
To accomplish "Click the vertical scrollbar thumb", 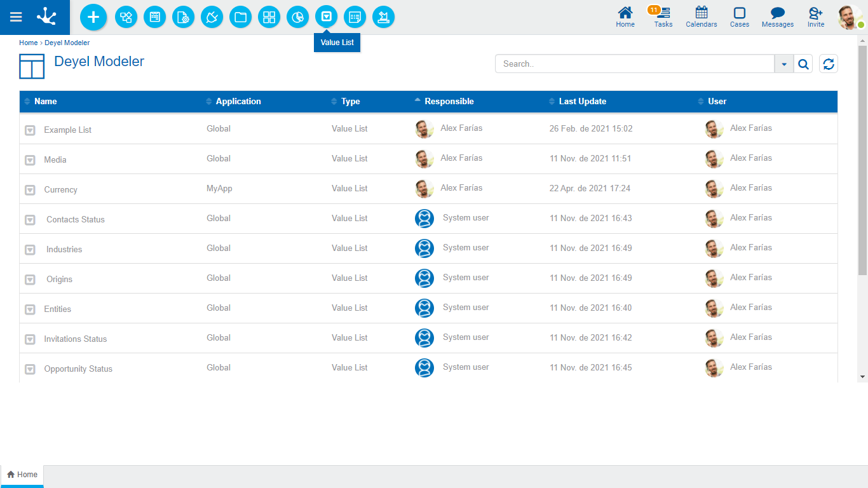I will coord(862,160).
